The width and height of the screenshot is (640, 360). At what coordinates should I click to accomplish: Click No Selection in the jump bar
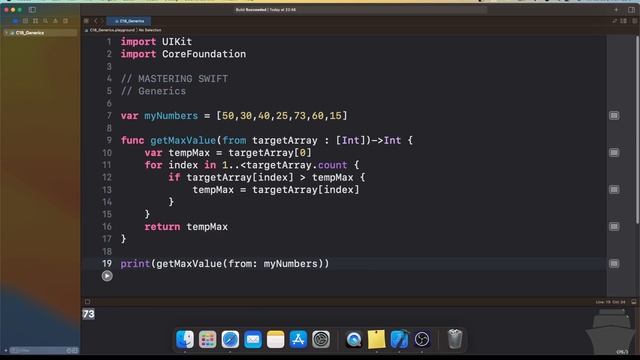150,30
